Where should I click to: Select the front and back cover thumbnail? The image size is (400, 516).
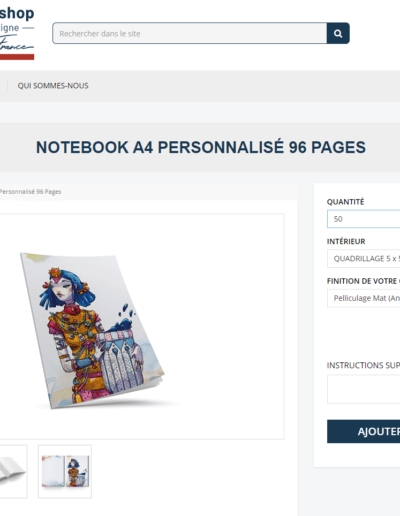coord(65,471)
